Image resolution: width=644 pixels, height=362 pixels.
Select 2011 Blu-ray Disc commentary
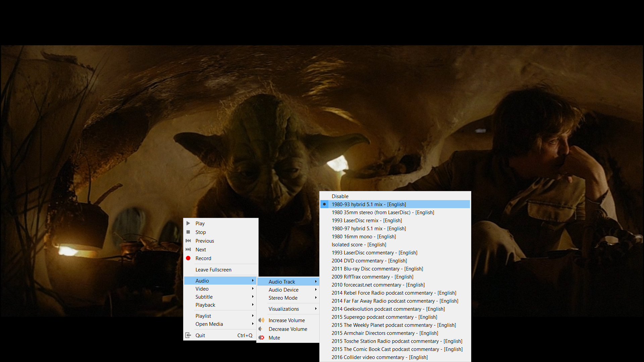(x=395, y=268)
